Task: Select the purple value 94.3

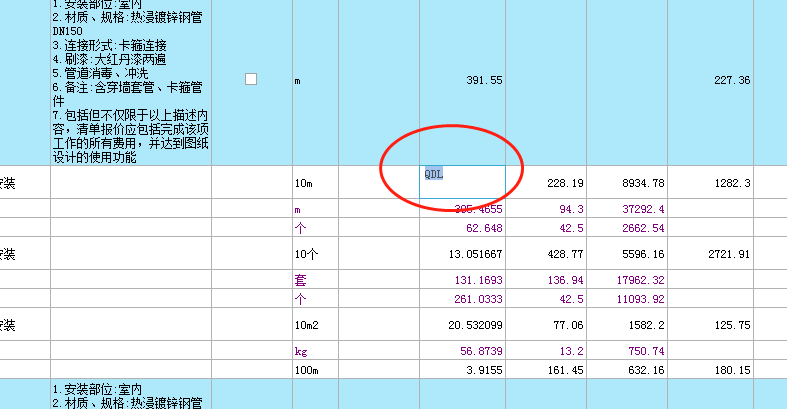Action: click(x=571, y=209)
